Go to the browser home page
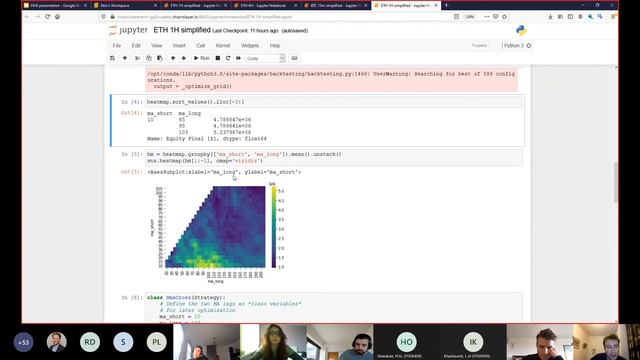Screen dimensions: 640x360 58,17
